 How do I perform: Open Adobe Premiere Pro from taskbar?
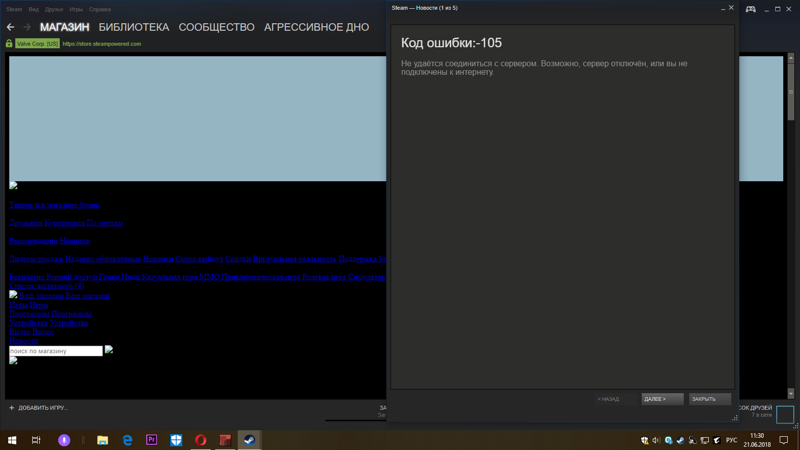(x=152, y=440)
